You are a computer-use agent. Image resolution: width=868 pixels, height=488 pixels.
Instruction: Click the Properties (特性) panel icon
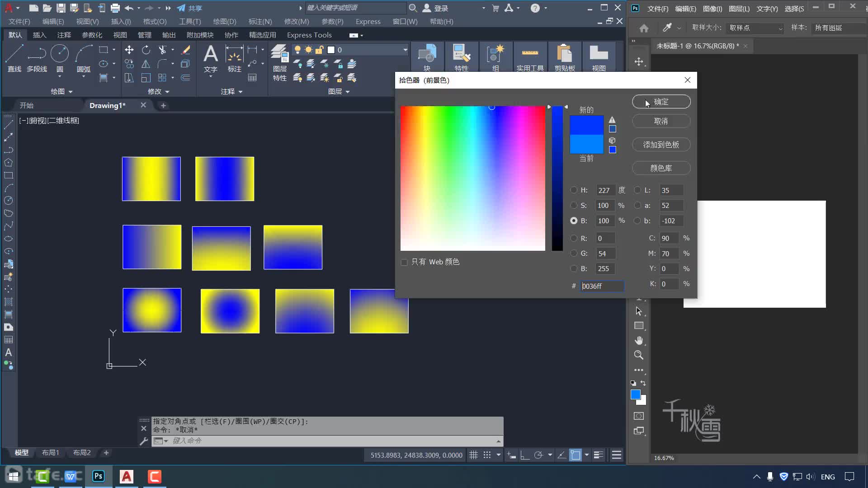click(x=462, y=57)
